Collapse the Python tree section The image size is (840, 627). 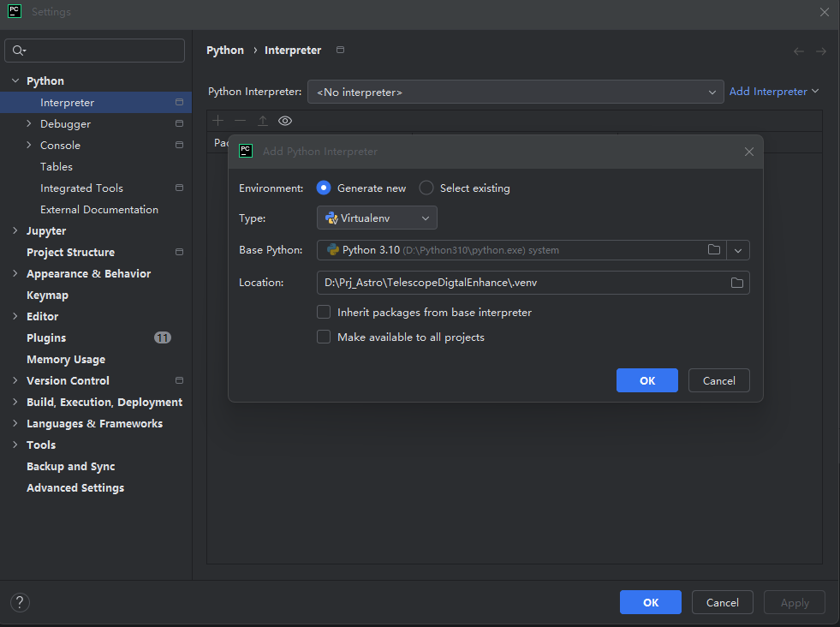15,81
